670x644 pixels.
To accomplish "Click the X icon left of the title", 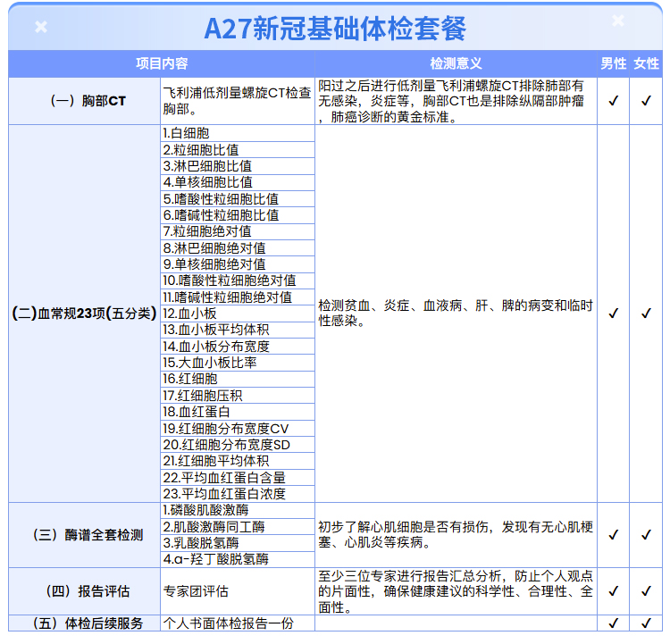I will tap(41, 27).
